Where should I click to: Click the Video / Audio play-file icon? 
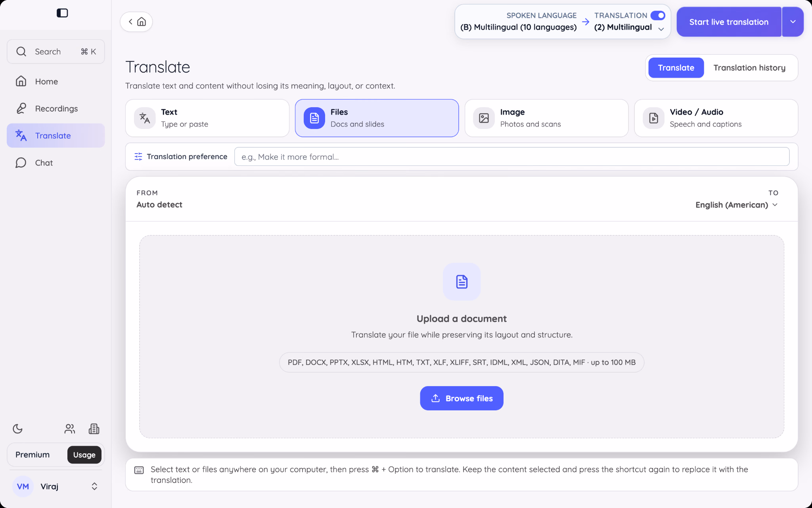click(654, 118)
